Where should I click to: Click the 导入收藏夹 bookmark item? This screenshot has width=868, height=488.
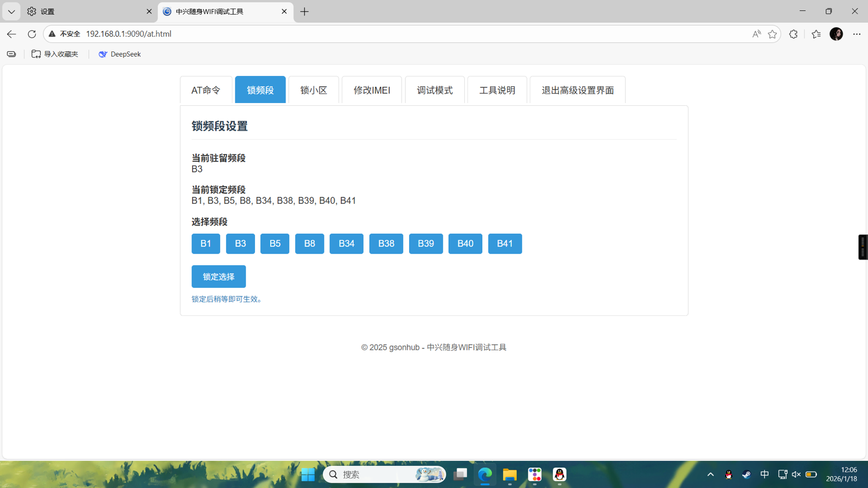coord(55,54)
